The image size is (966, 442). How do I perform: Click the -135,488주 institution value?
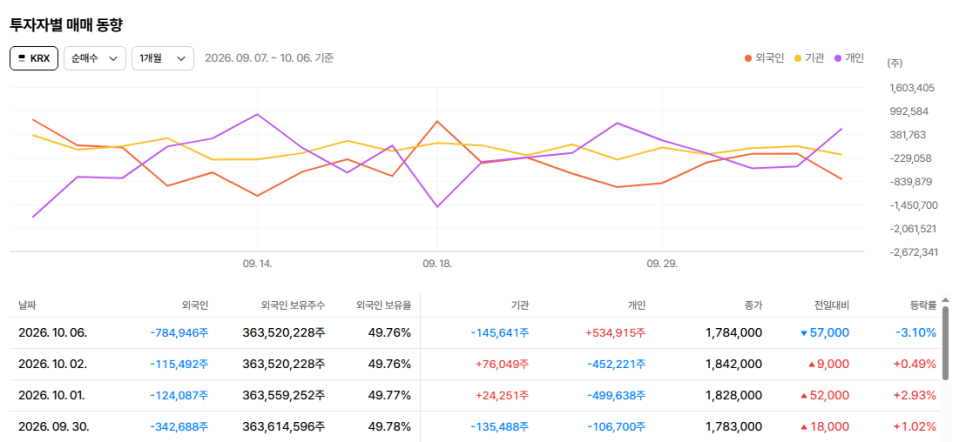pyautogui.click(x=500, y=427)
